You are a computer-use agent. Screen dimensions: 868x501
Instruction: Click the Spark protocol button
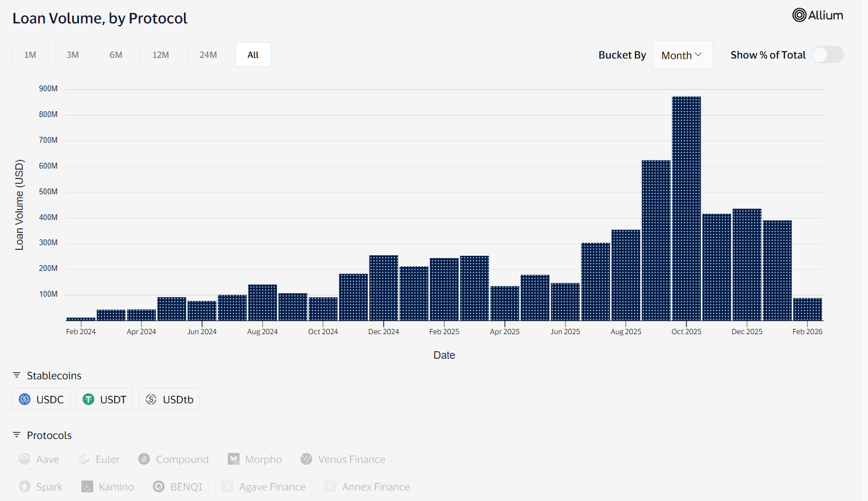coord(40,486)
